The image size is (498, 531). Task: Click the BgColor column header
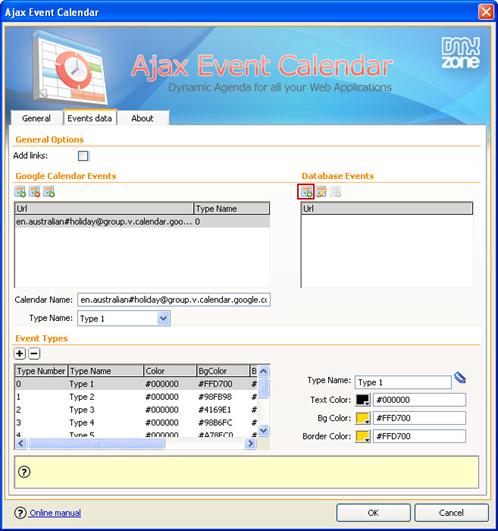[223, 371]
